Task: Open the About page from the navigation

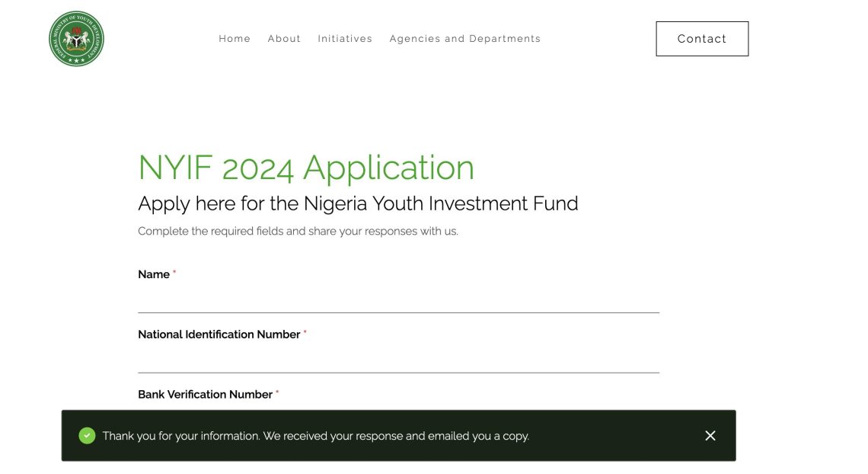Action: point(284,38)
